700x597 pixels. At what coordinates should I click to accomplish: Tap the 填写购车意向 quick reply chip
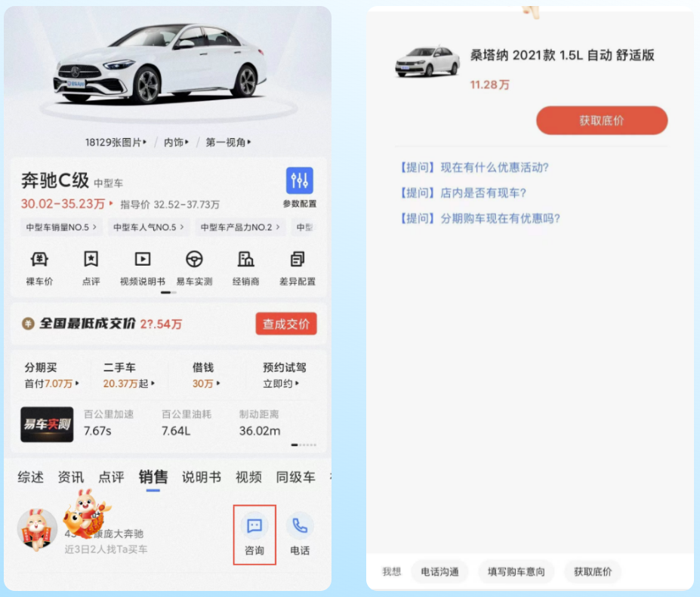pos(516,571)
